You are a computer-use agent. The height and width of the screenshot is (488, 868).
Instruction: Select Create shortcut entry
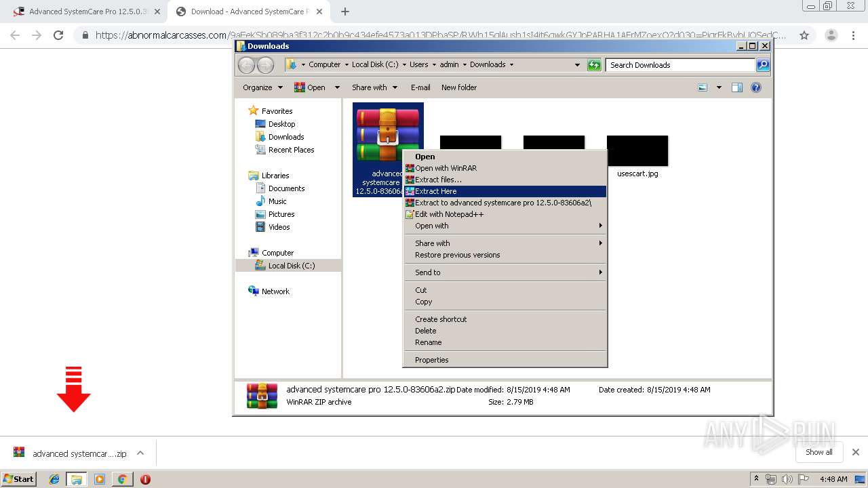[505, 319]
